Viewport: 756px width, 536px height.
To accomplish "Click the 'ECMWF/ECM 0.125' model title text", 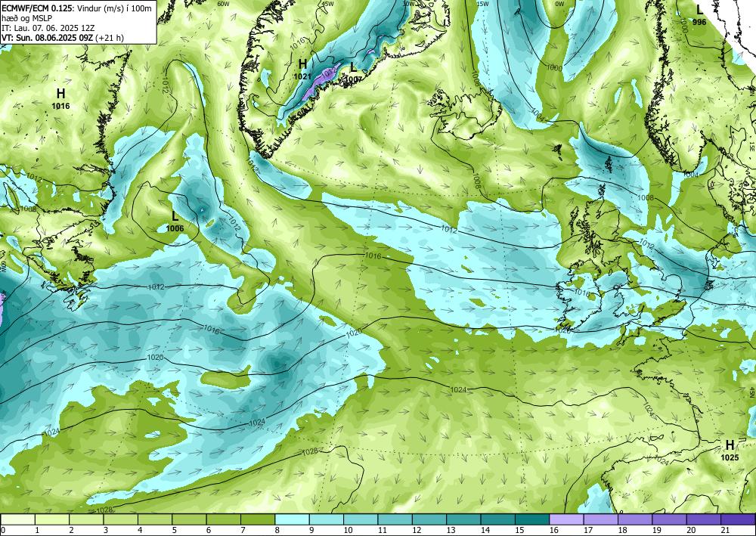I will (37, 8).
